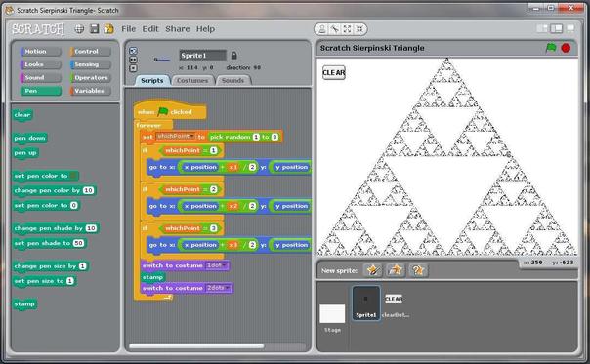Choose a new sprite from file icon

pos(396,270)
